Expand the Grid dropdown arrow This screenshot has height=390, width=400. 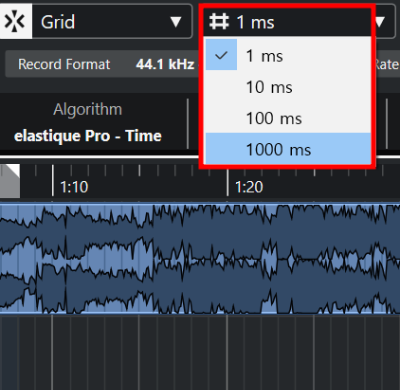click(175, 22)
